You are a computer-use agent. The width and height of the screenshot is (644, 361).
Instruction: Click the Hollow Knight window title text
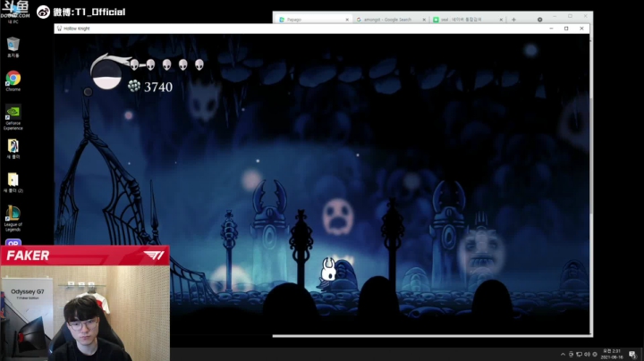click(76, 29)
